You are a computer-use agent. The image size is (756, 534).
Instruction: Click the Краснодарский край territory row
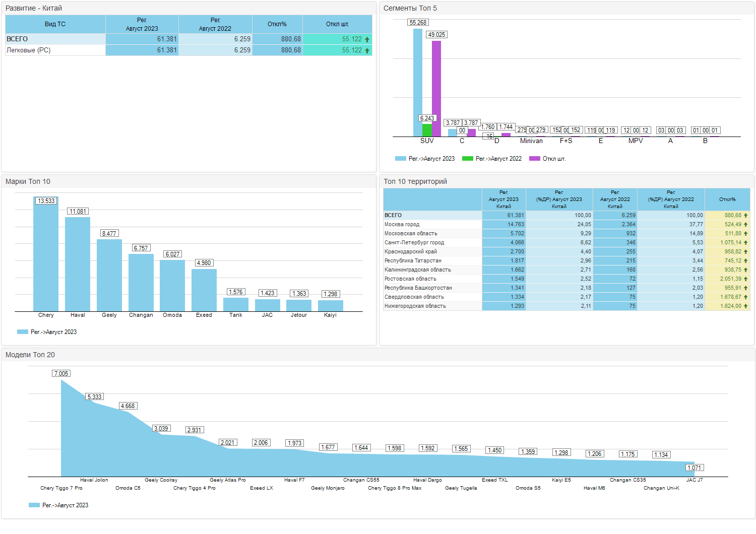566,252
